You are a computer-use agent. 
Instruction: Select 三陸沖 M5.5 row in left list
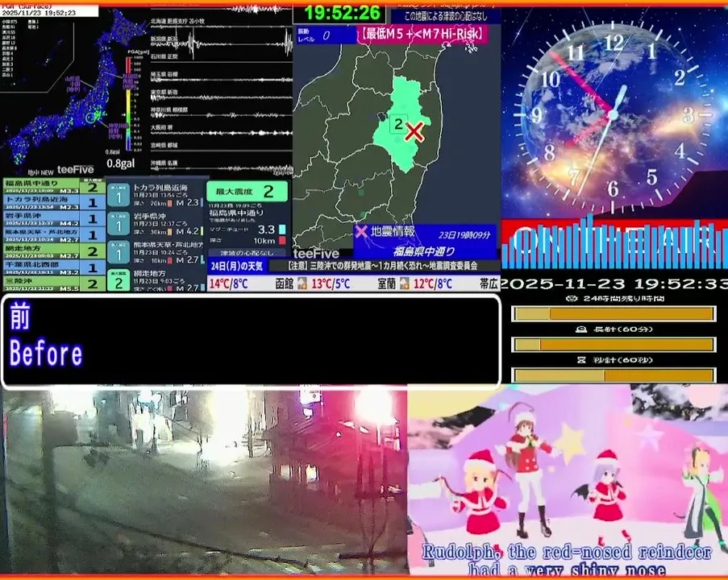click(54, 283)
